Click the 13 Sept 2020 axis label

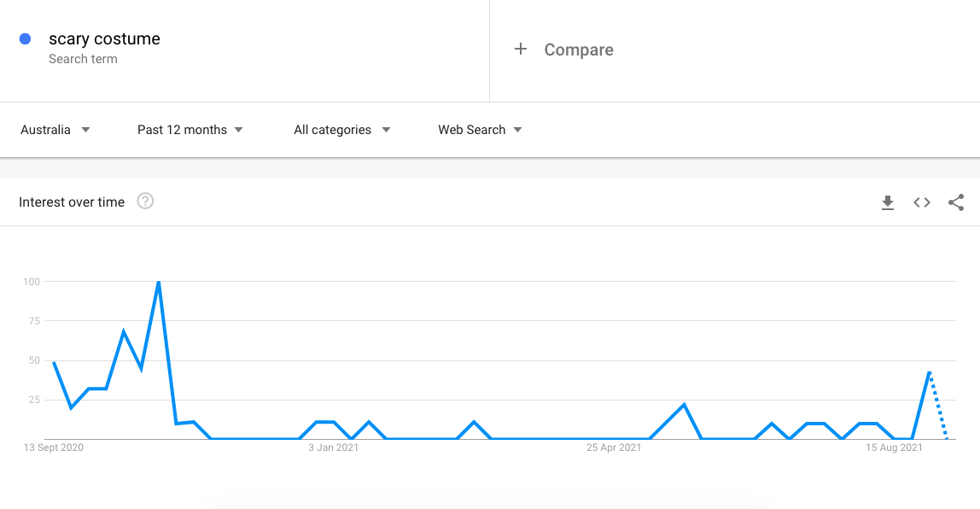click(53, 448)
